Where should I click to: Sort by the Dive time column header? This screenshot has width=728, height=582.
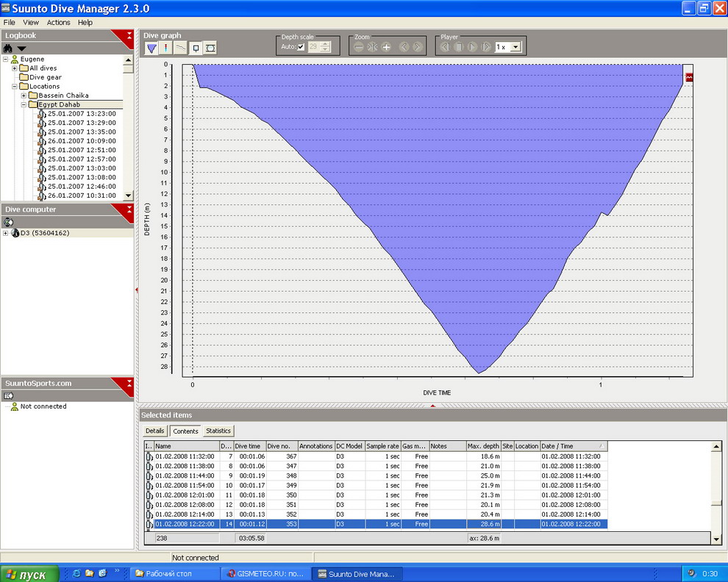[249, 446]
